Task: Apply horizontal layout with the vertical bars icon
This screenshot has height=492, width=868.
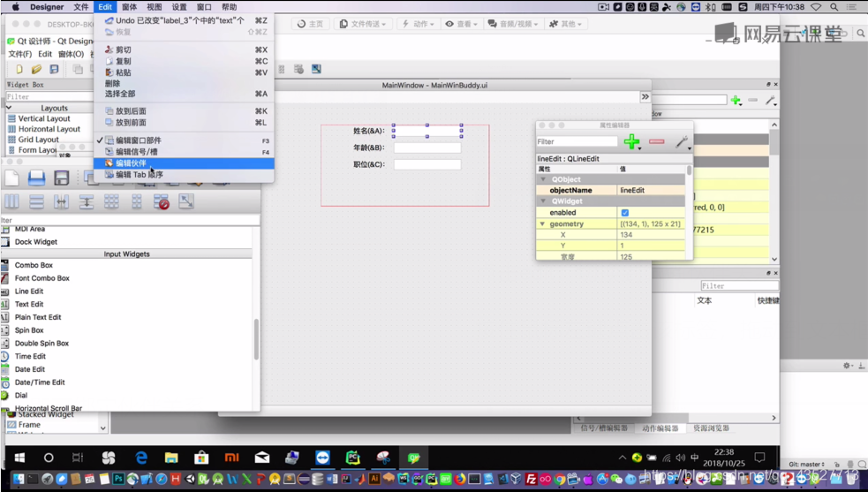Action: [x=11, y=201]
